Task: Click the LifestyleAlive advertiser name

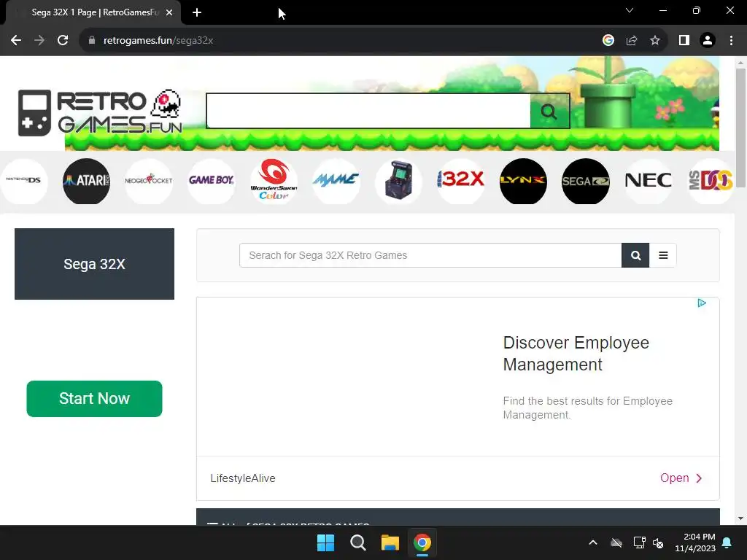Action: (x=243, y=478)
